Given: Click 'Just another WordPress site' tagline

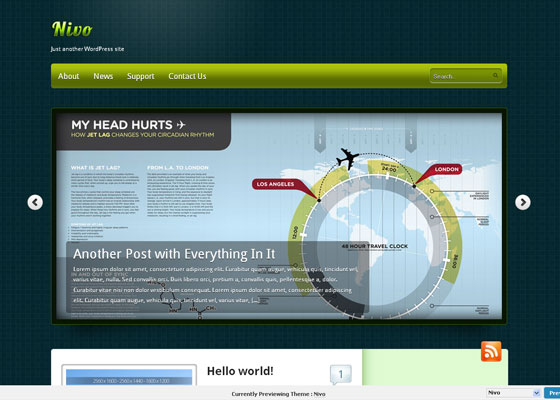Looking at the screenshot, I should [88, 49].
